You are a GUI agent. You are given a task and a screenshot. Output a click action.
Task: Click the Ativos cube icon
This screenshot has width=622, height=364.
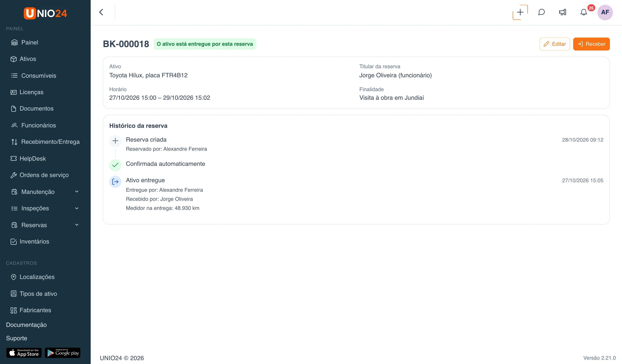14,59
